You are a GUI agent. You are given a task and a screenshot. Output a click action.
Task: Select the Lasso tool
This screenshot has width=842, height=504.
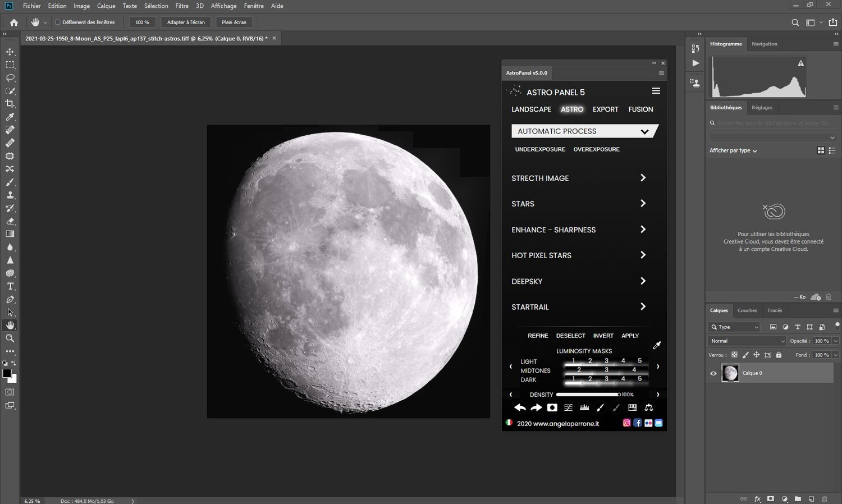pyautogui.click(x=10, y=77)
